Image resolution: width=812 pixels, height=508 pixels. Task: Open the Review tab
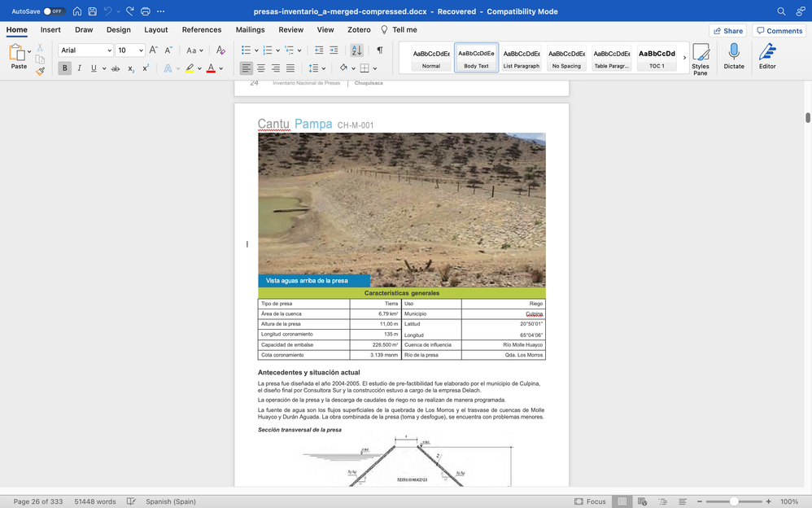pos(291,29)
